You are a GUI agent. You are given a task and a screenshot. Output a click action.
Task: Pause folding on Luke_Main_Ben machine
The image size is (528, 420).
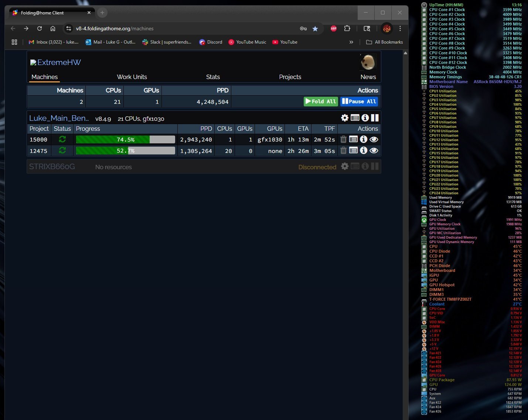pos(375,118)
